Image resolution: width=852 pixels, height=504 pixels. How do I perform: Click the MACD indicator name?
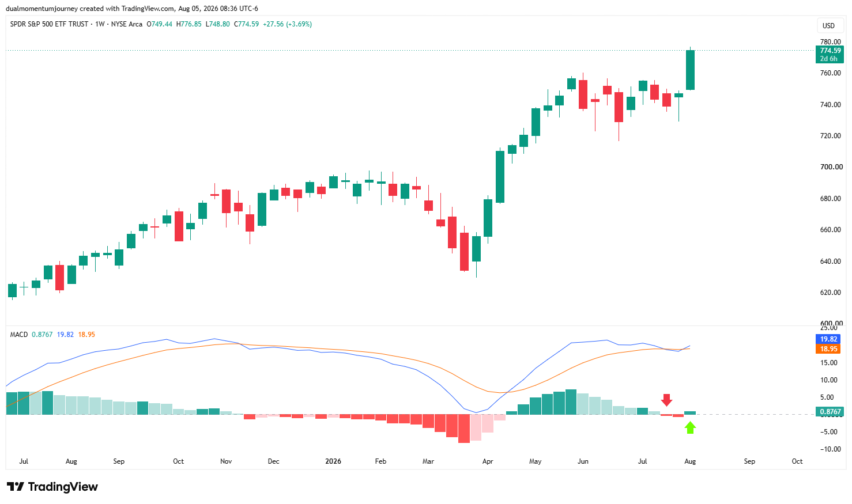pyautogui.click(x=19, y=335)
